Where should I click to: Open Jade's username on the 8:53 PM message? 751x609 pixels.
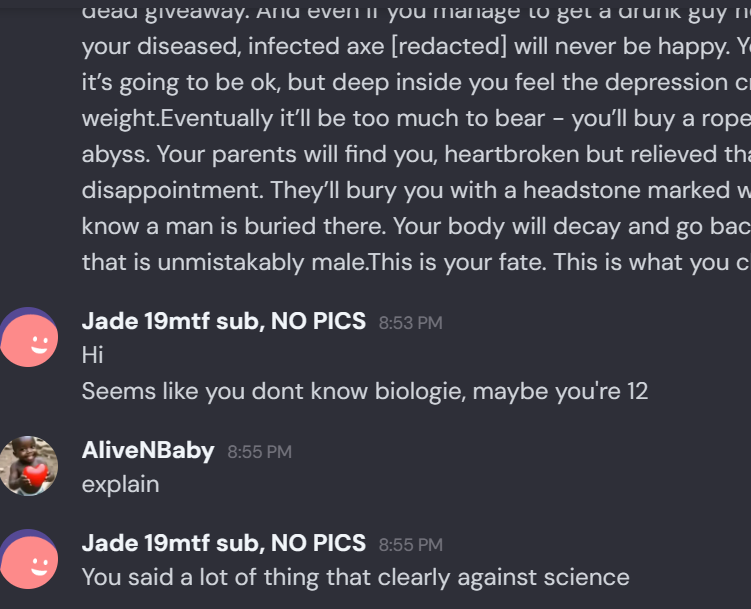tap(223, 321)
